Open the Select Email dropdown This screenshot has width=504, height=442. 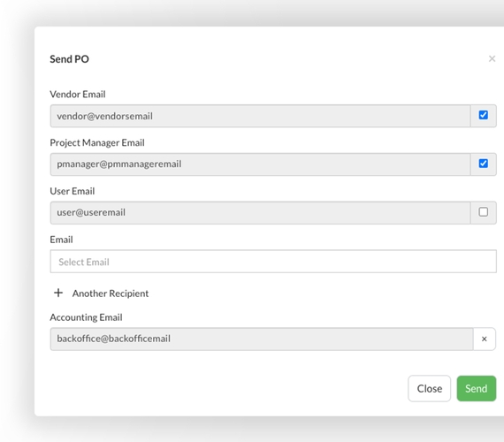click(x=273, y=262)
